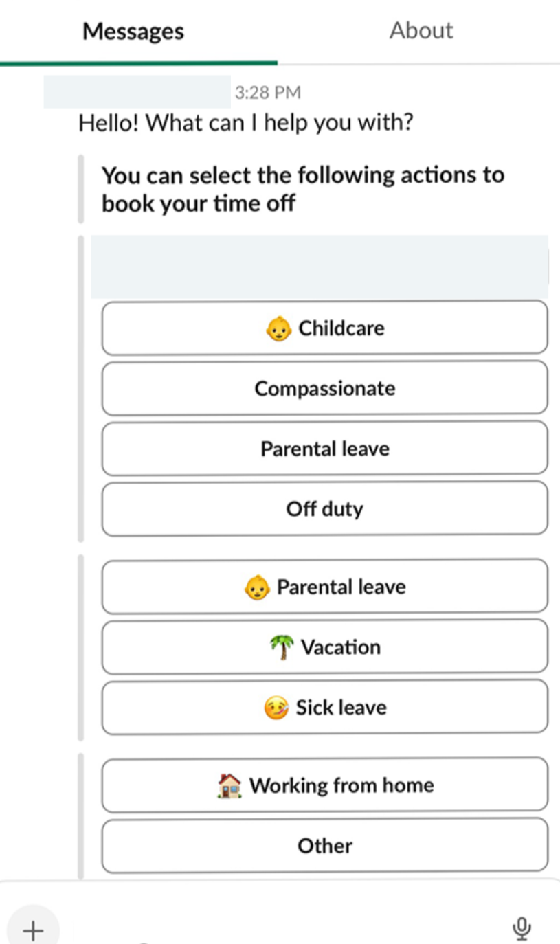Screen dimensions: 560x944
Task: Click the palm tree Vacation emoji
Action: [x=282, y=647]
